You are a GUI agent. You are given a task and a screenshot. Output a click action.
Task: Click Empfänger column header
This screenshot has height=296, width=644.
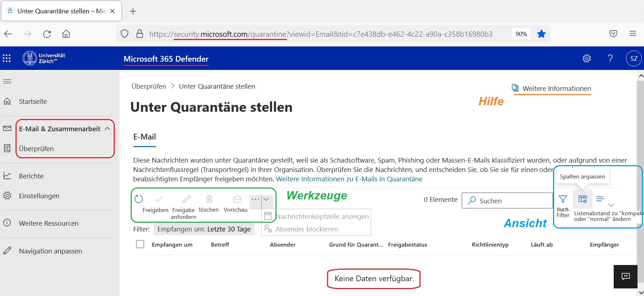coord(604,244)
